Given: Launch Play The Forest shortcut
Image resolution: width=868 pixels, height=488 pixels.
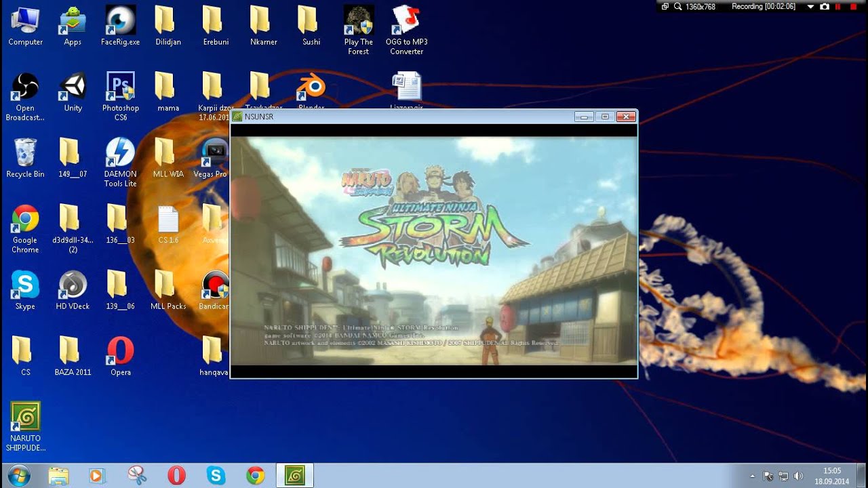Looking at the screenshot, I should 358,30.
